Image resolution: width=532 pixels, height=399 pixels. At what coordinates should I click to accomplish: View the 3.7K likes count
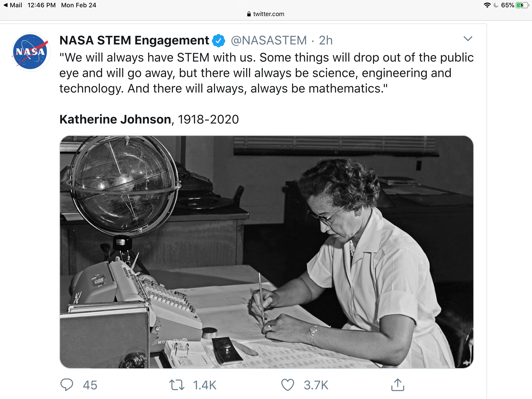pos(316,385)
